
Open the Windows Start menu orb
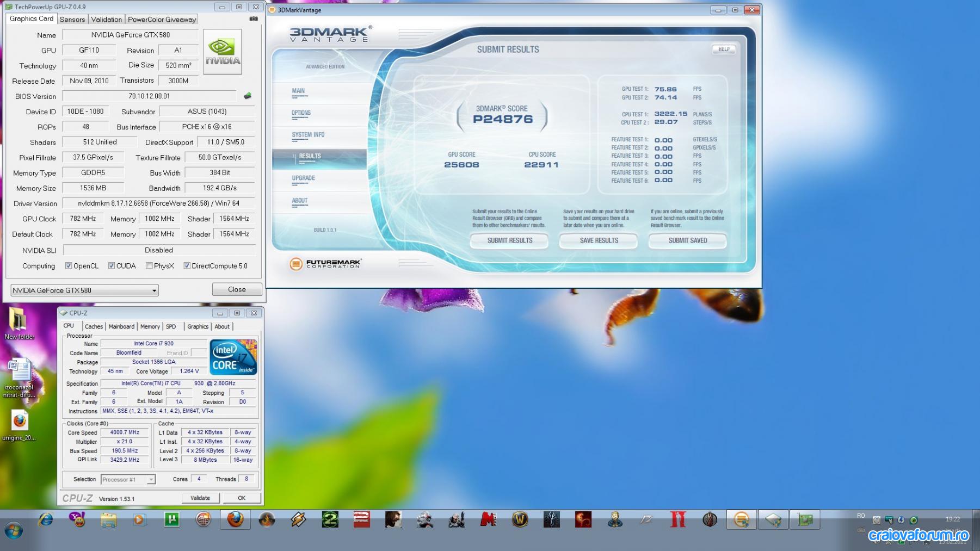point(14,530)
